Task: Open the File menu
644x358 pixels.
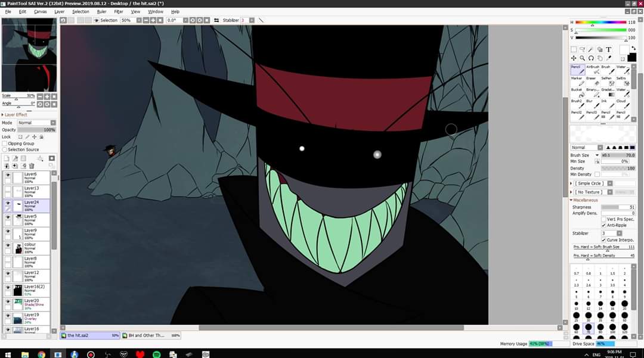Action: 8,11
